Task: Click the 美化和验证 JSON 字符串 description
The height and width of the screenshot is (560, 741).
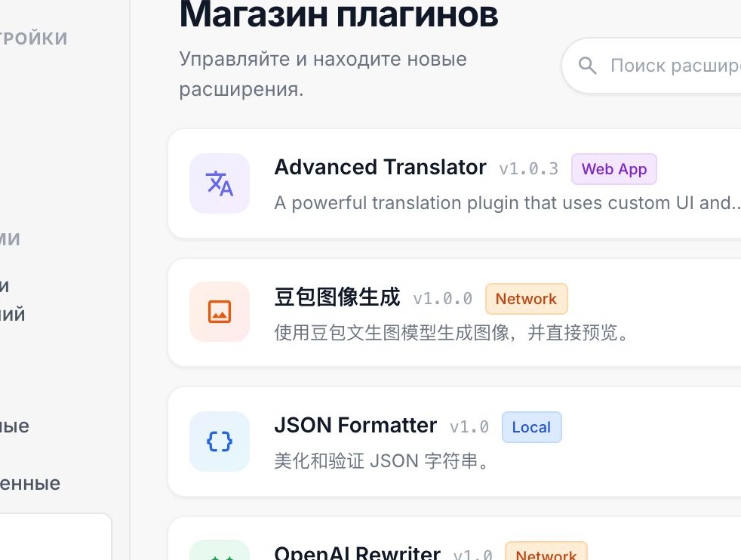Action: [381, 461]
